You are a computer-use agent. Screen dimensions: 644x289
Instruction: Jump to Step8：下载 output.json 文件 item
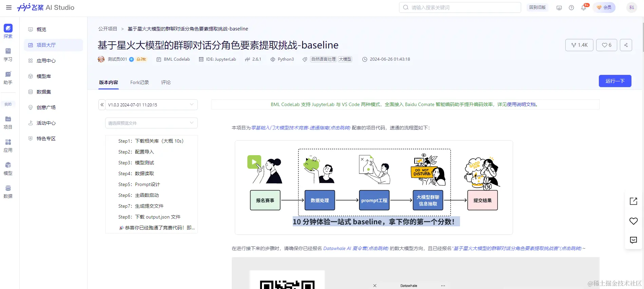point(149,217)
